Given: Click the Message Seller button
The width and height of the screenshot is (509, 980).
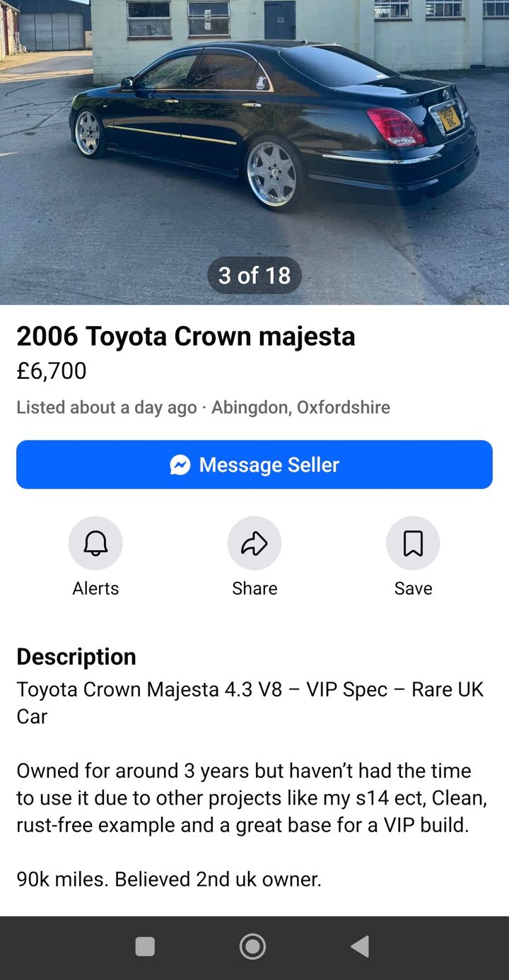Looking at the screenshot, I should click(255, 465).
